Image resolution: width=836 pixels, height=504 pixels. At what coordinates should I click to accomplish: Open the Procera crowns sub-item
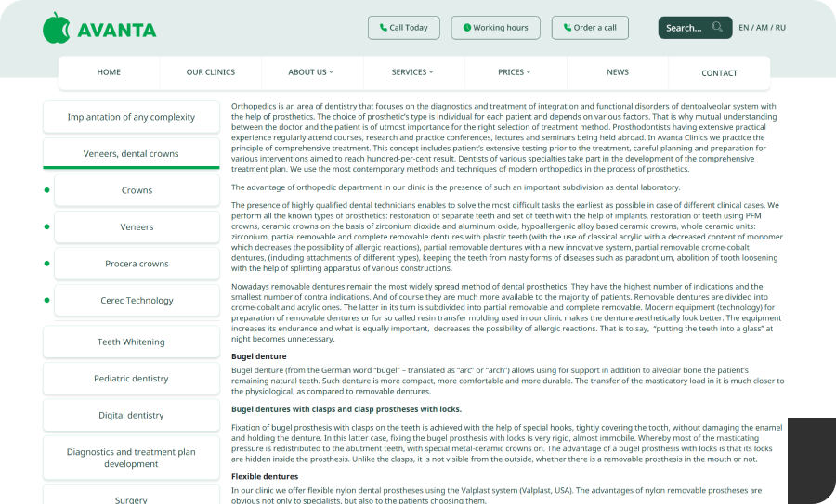[137, 264]
